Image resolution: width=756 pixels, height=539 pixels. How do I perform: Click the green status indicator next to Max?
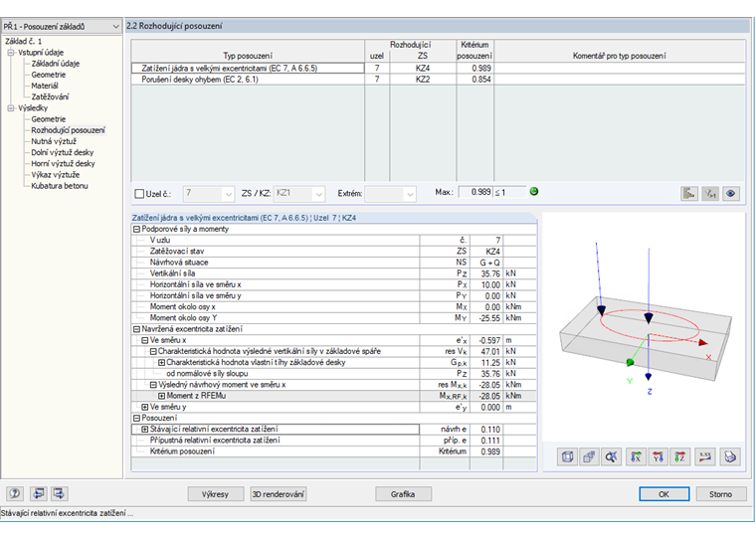coord(534,191)
